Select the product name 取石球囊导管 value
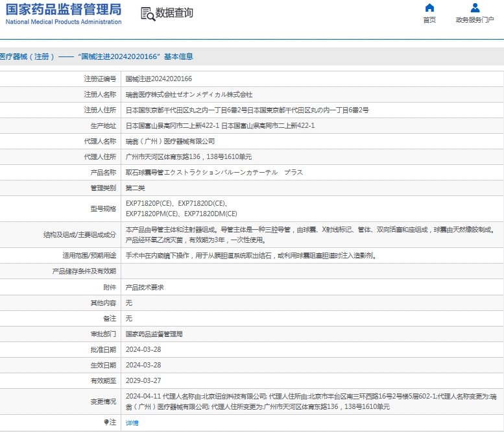Screen dimensions: 504x433 215,173
